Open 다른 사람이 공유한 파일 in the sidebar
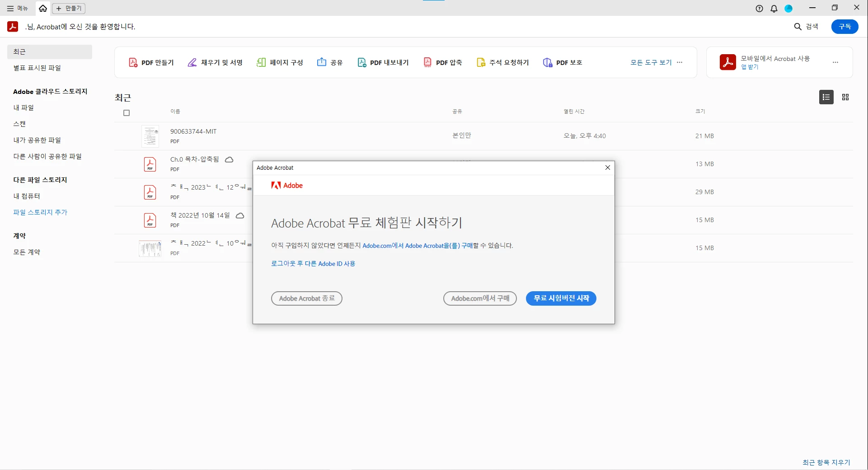Screen dimensions: 868x470 pos(47,156)
